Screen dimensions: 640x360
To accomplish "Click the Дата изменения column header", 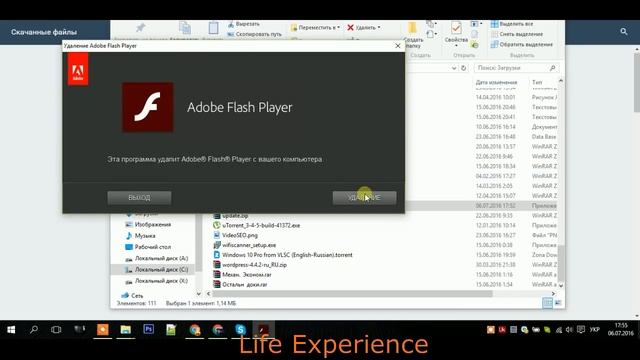I will point(496,82).
